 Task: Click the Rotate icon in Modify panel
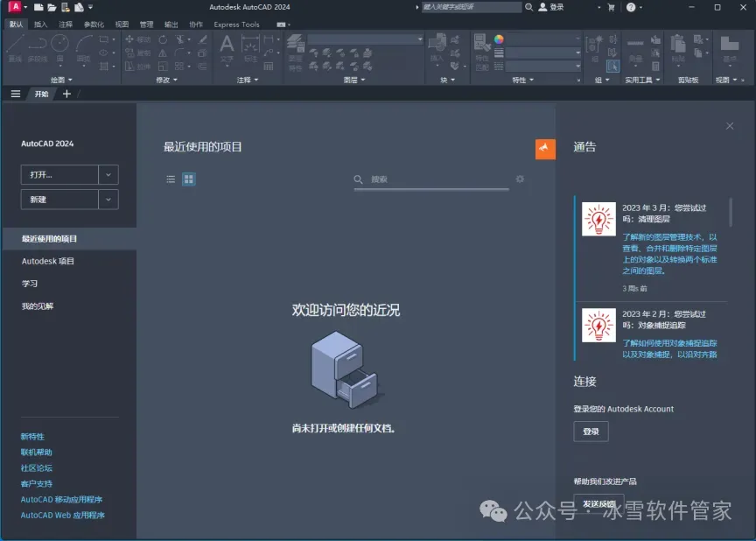tap(163, 39)
